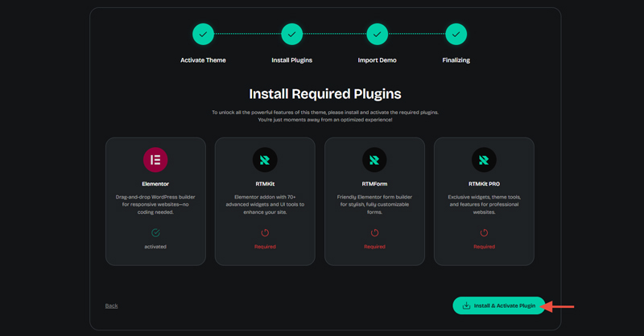Image resolution: width=644 pixels, height=336 pixels.
Task: Click the RTMKit PRO plugin logo icon
Action: coord(484,160)
